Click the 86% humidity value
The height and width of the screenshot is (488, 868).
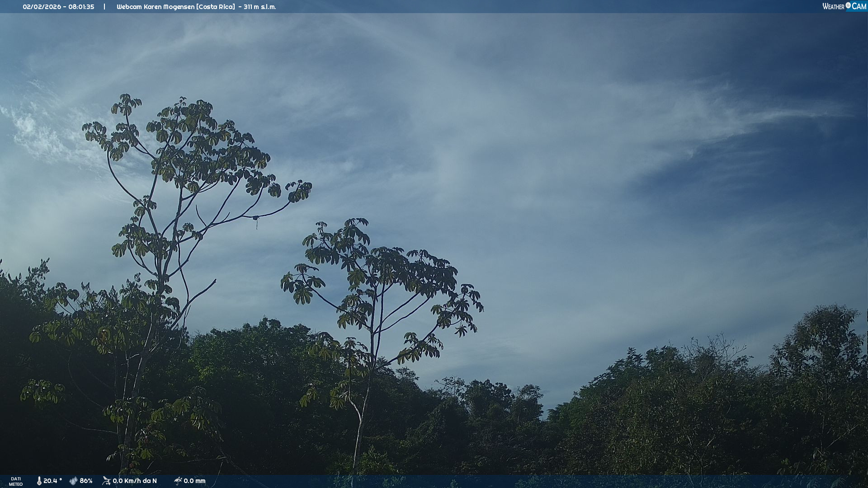(86, 481)
